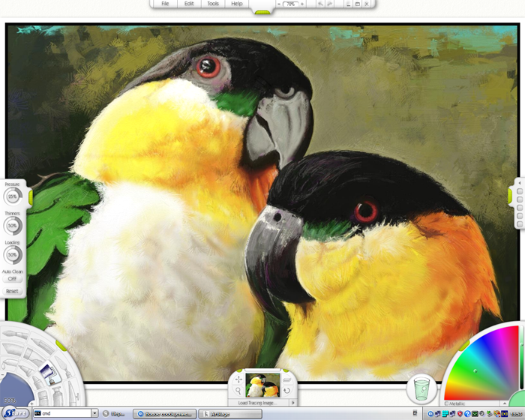This screenshot has width=525, height=420.
Task: Click the current green color swatch
Action: point(517,399)
